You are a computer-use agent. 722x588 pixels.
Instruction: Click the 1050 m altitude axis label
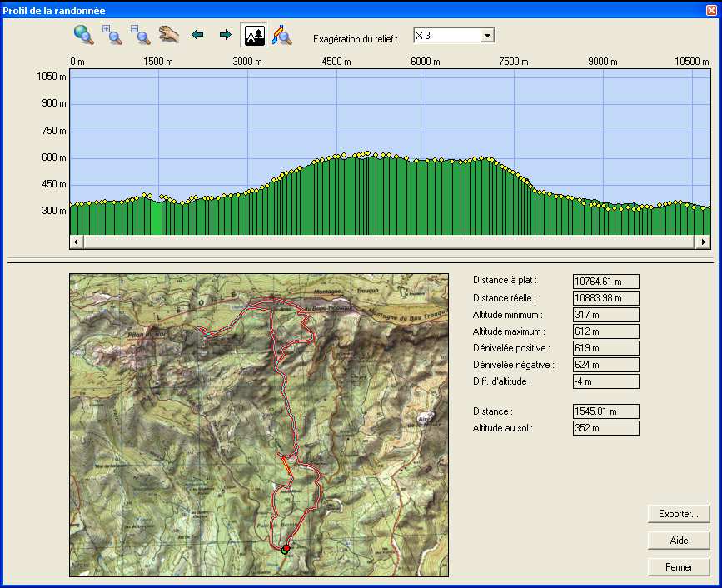(52, 77)
